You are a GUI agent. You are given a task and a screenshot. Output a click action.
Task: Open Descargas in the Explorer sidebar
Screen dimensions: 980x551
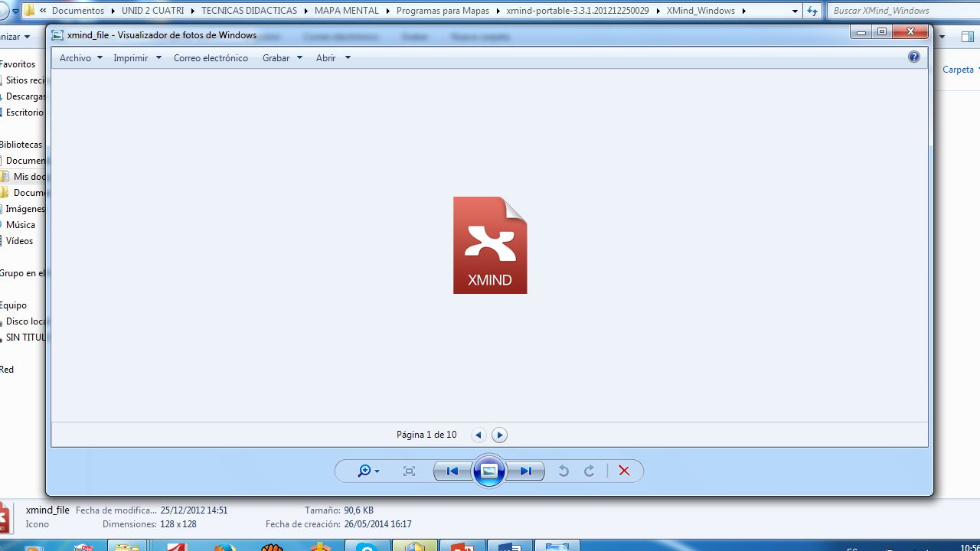click(x=25, y=96)
